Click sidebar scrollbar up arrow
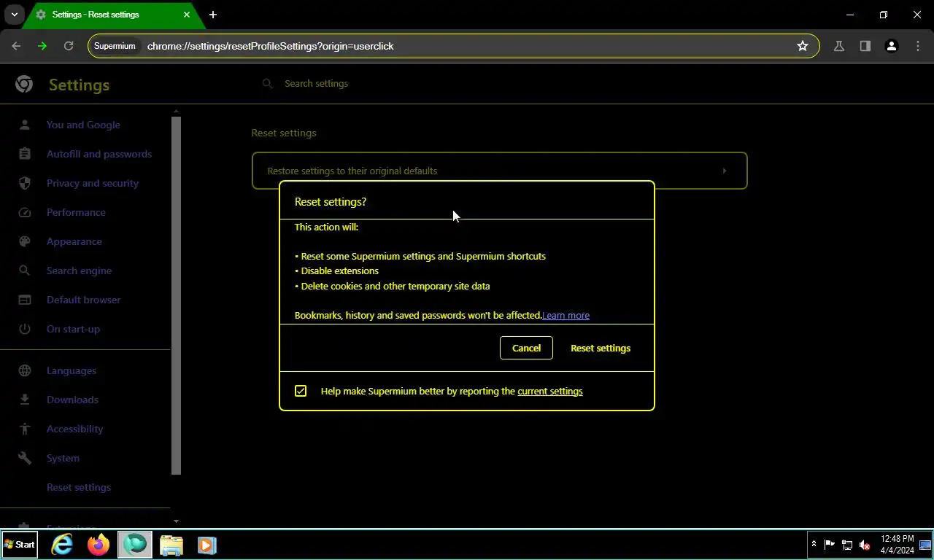This screenshot has height=560, width=934. [176, 112]
